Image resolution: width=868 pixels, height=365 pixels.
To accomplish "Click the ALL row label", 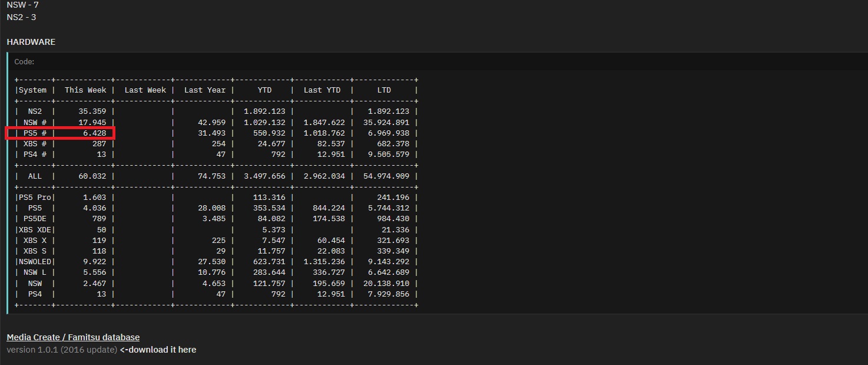I will (x=35, y=176).
